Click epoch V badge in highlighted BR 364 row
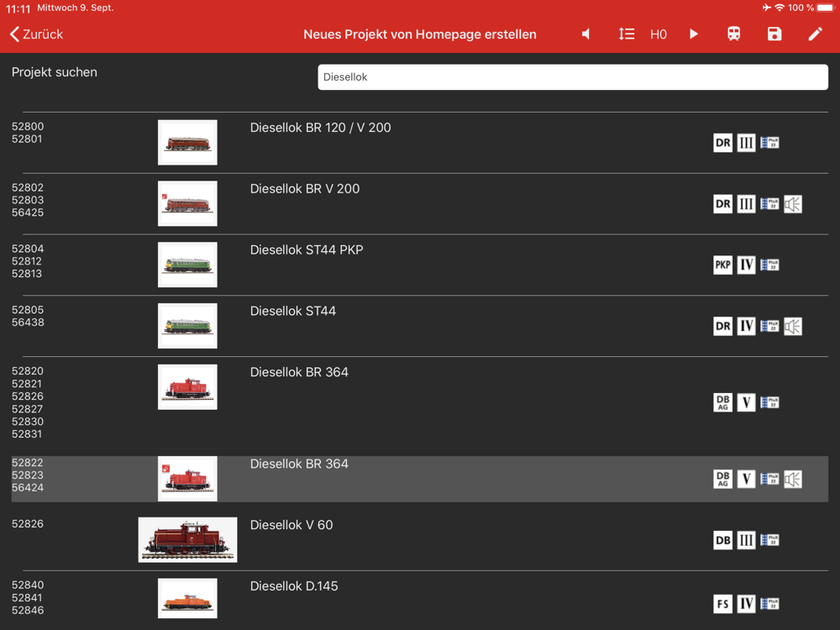Viewport: 840px width, 630px height. coord(746,479)
